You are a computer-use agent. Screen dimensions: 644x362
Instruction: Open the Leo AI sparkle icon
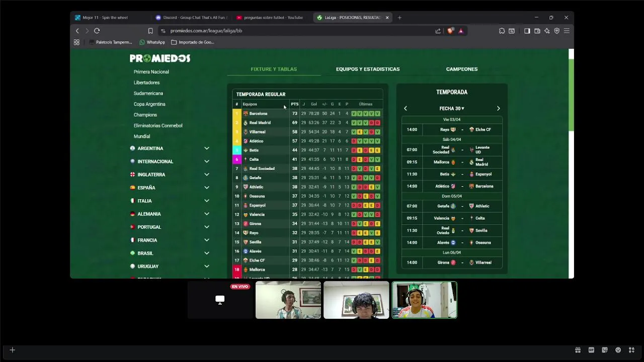547,31
